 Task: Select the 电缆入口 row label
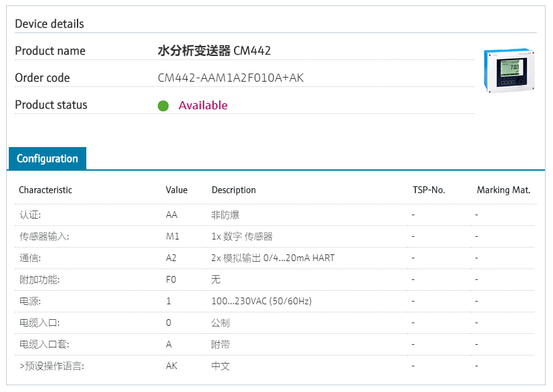[39, 323]
